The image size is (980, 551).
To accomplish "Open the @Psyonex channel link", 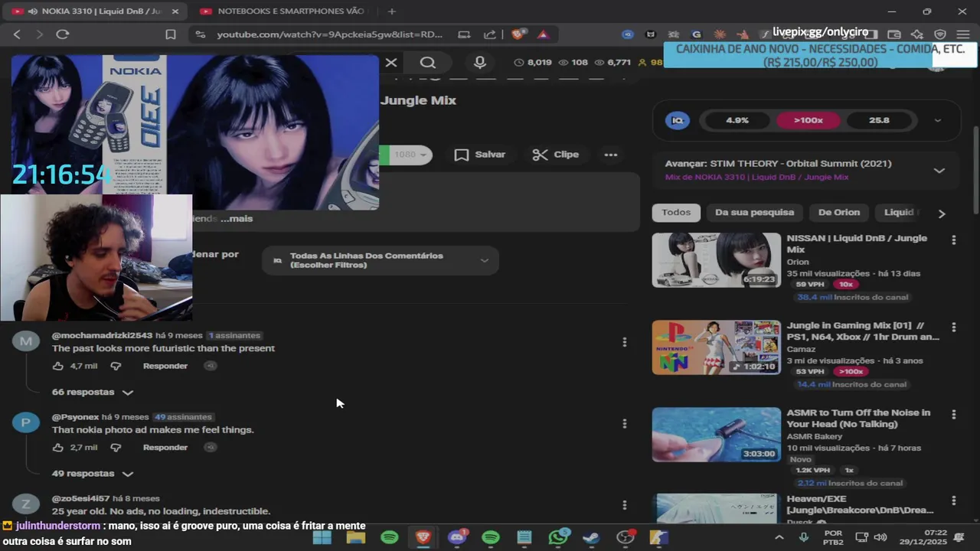I will pos(76,417).
